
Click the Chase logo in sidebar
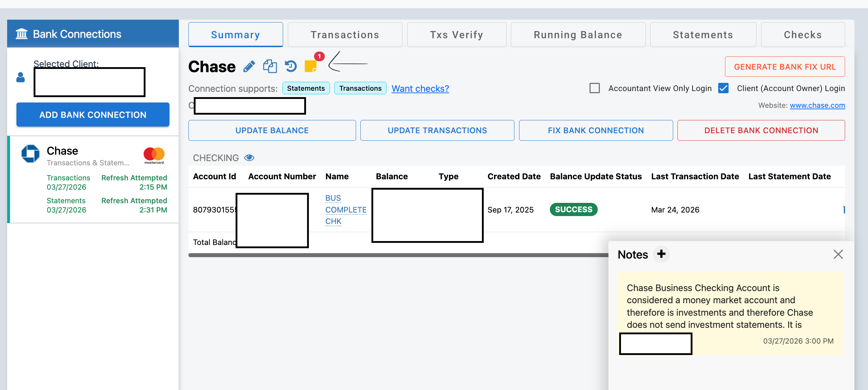31,154
